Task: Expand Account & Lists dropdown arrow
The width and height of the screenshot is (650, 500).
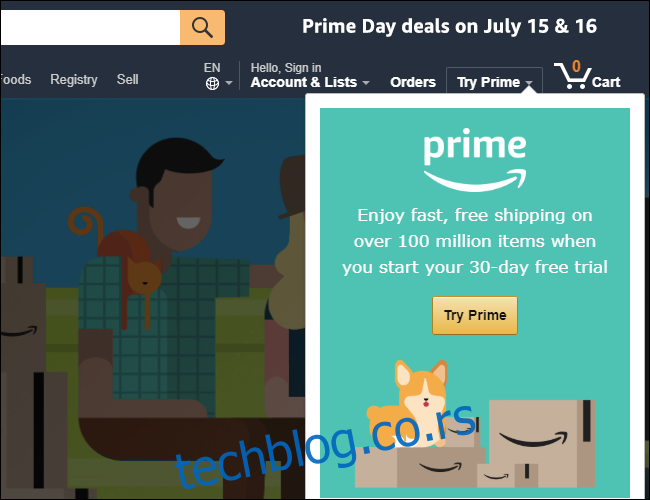Action: click(366, 83)
